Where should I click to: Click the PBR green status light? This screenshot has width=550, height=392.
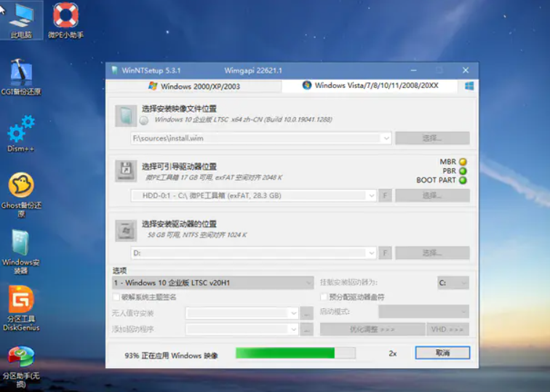point(463,171)
